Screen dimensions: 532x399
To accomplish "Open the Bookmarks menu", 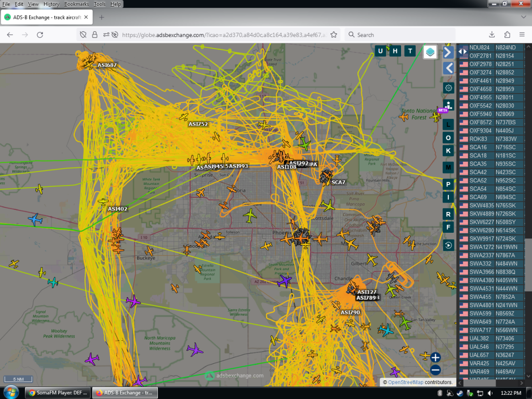I will [x=76, y=4].
